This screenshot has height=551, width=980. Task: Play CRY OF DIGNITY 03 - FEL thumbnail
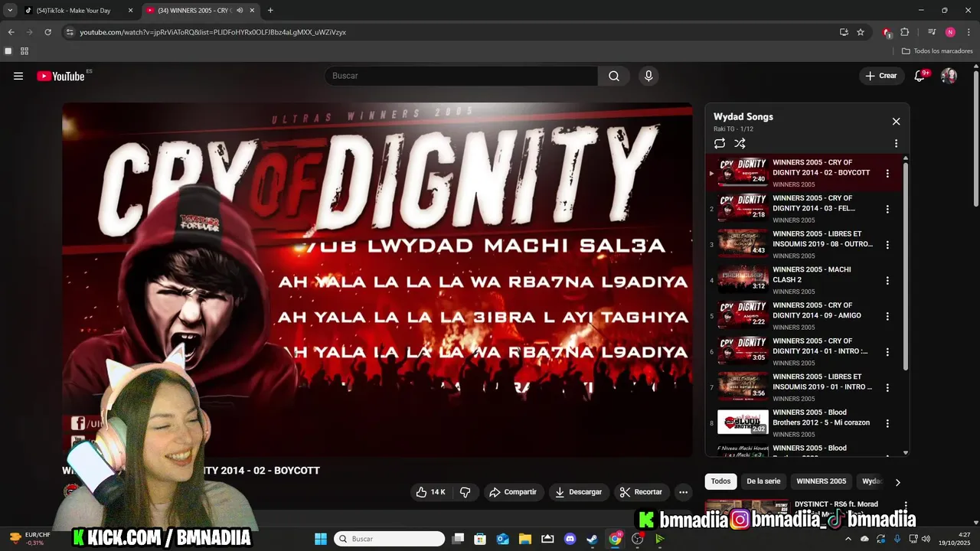pyautogui.click(x=743, y=208)
